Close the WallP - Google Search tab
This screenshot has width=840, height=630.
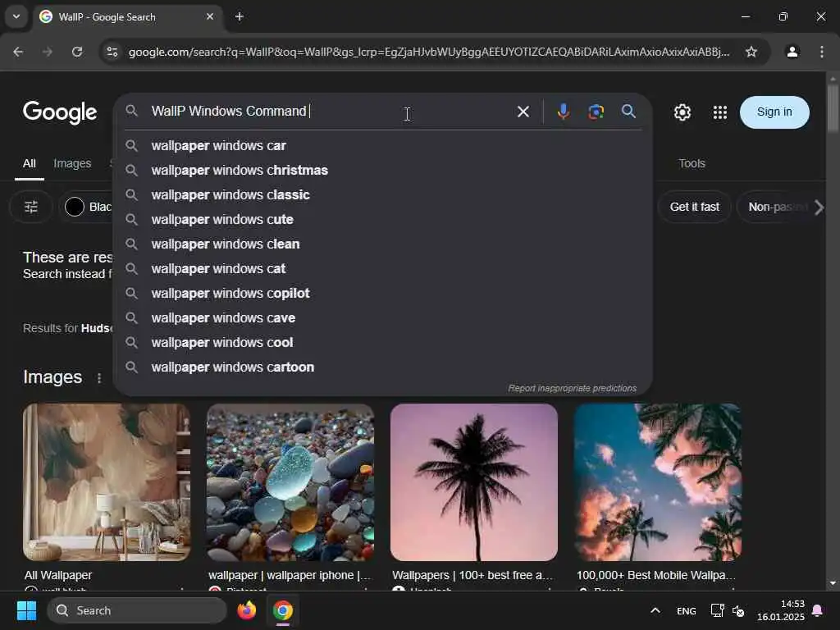click(x=210, y=16)
